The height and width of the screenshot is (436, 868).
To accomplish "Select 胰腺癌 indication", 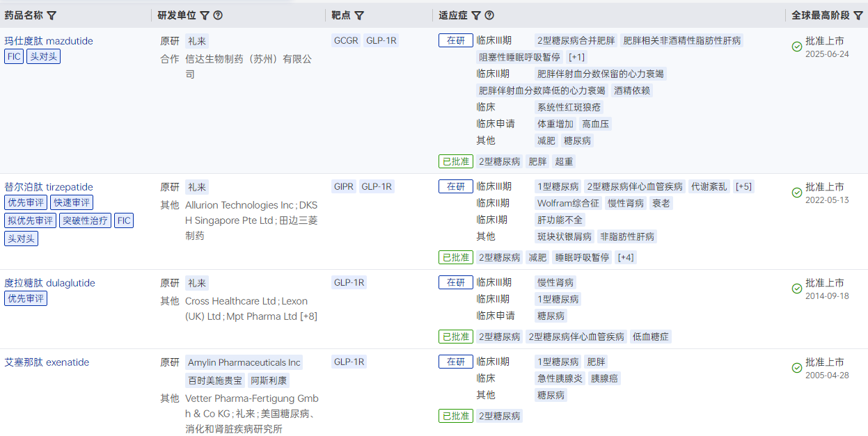I will 604,378.
